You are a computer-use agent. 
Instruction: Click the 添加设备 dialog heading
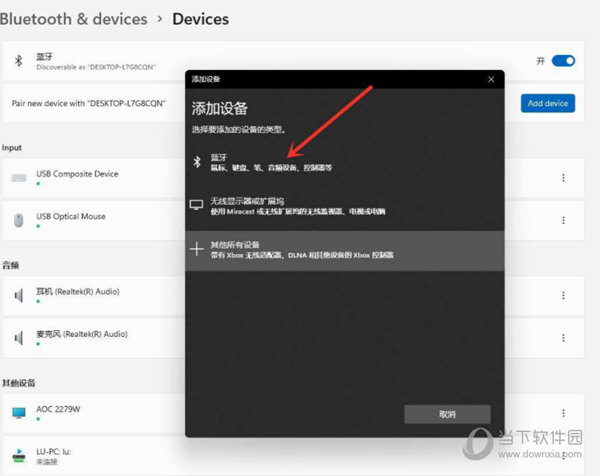[220, 109]
